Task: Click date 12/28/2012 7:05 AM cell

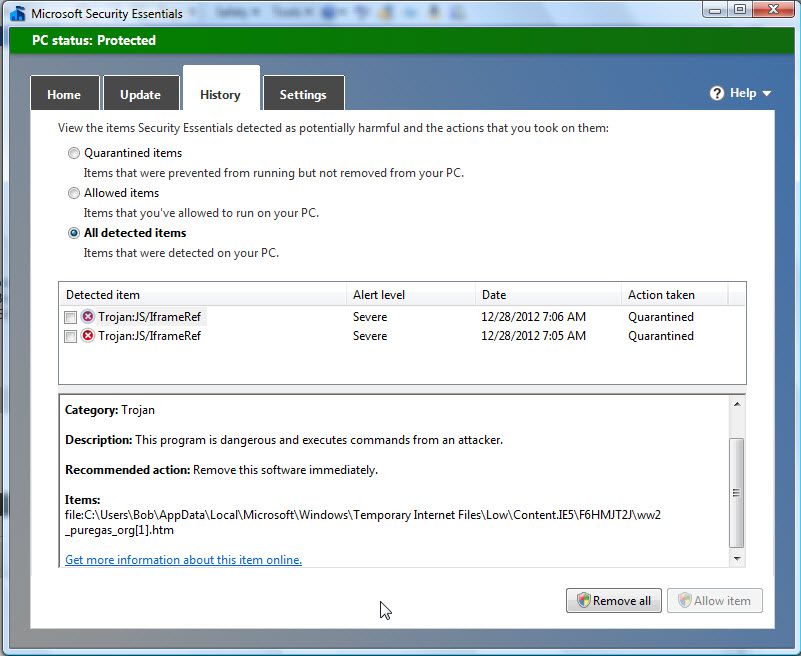Action: [533, 336]
